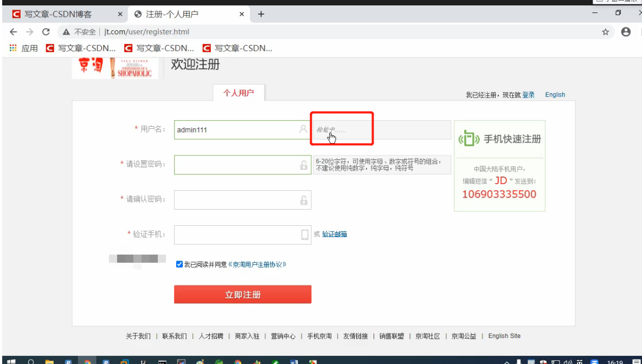Click inside the 验证手机 input field
The width and height of the screenshot is (642, 364).
(242, 235)
